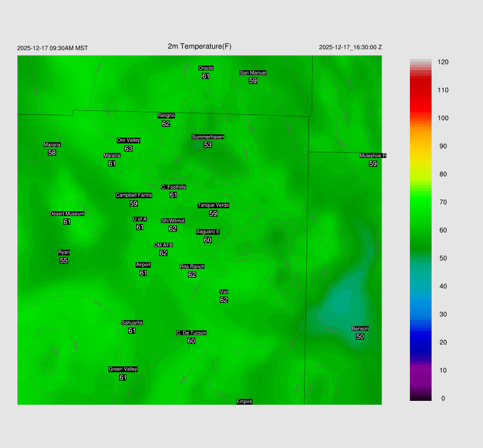Select Benson's 50 degree reading

360,337
